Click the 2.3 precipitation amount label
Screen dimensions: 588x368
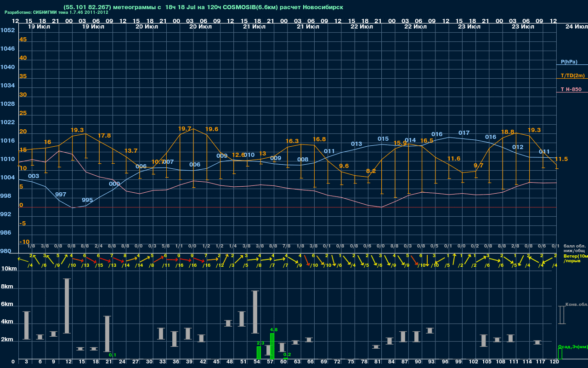click(260, 343)
